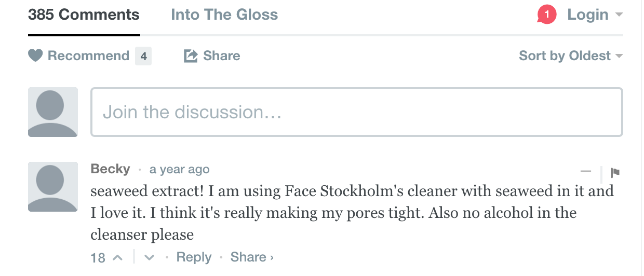Collapse Becky's comment thread
The height and width of the screenshot is (276, 644).
coord(586,172)
